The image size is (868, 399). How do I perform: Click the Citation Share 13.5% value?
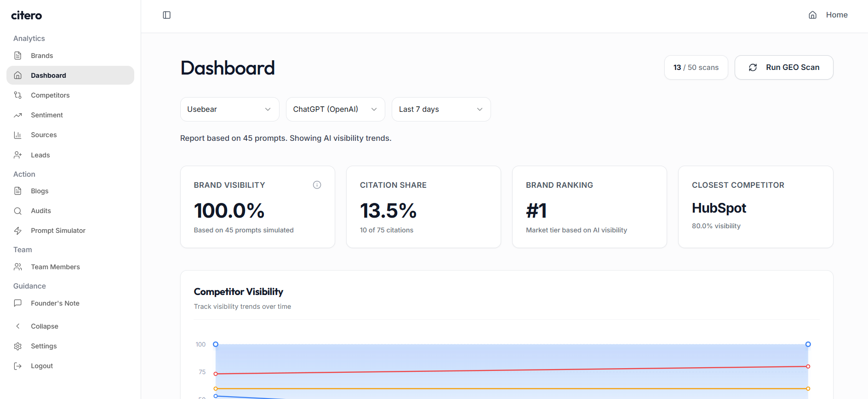tap(388, 211)
